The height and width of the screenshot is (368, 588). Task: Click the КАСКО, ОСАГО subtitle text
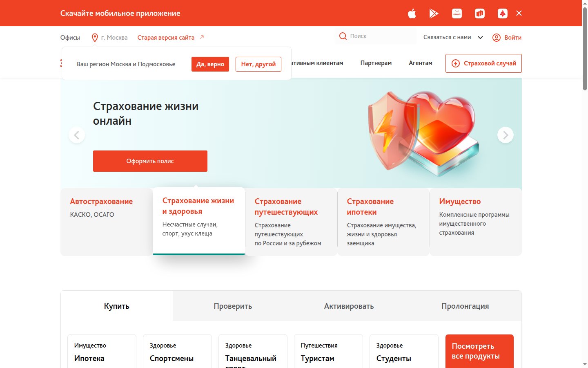pyautogui.click(x=92, y=215)
